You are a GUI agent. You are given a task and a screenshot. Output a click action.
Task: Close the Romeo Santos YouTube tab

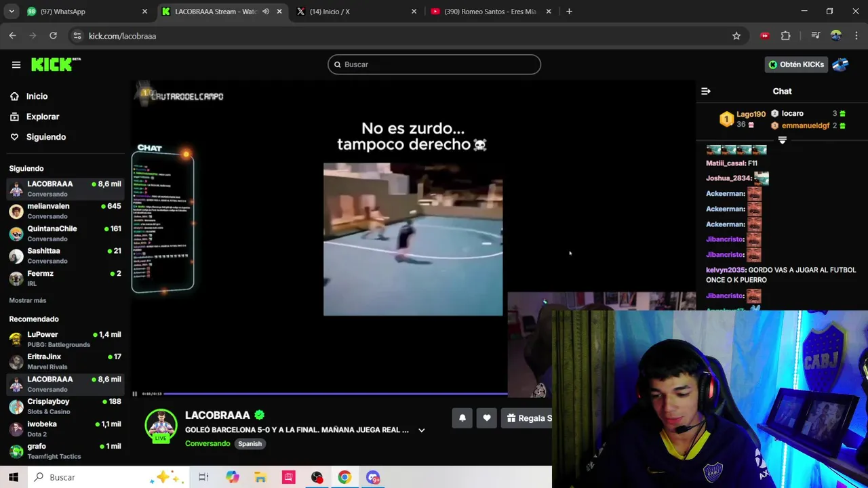click(x=549, y=12)
